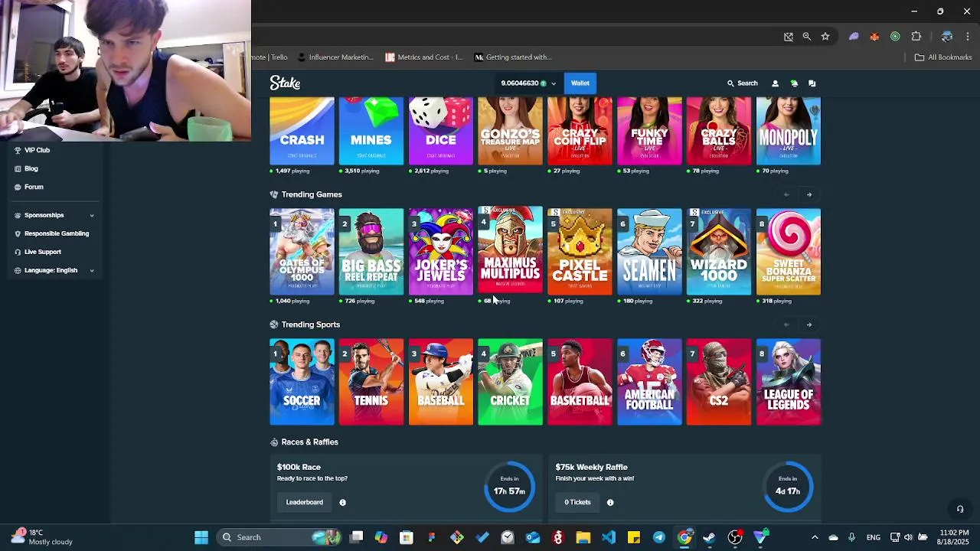
Task: Click the Search button in Stake header
Action: coord(743,83)
